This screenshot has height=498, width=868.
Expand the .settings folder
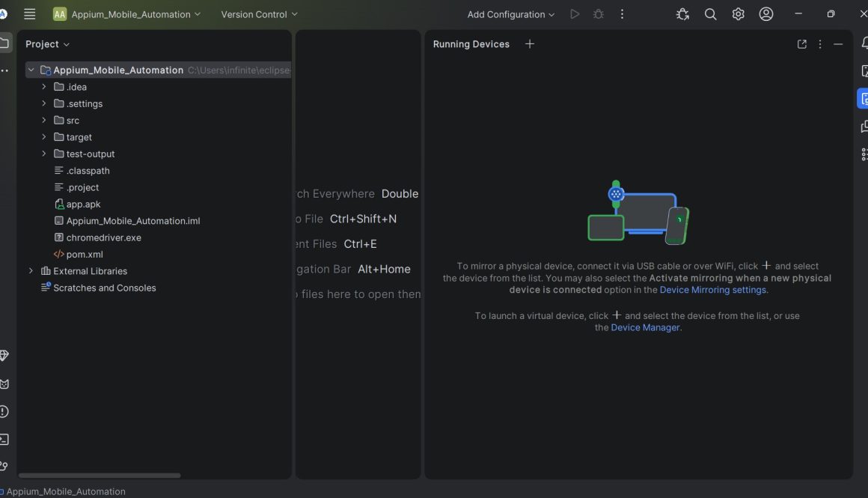click(43, 103)
